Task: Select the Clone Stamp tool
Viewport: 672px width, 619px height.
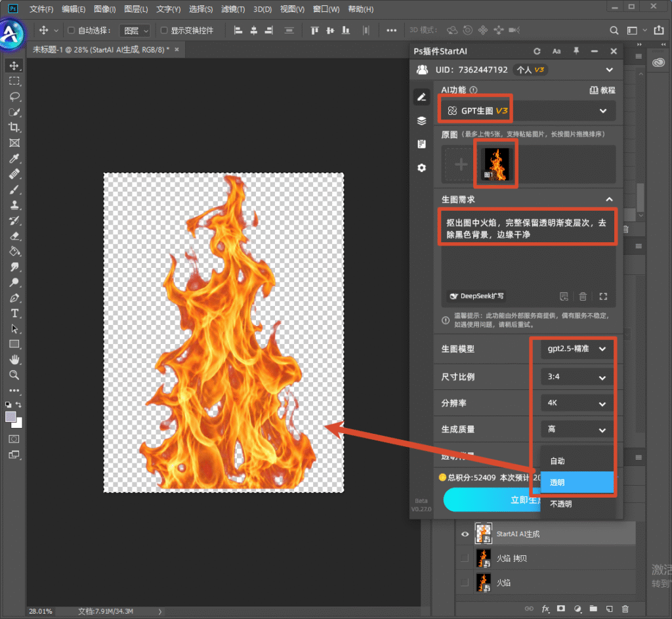Action: click(14, 205)
